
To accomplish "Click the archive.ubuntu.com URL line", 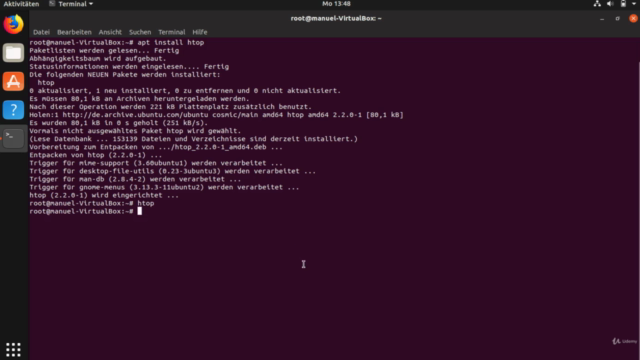I will 216,115.
